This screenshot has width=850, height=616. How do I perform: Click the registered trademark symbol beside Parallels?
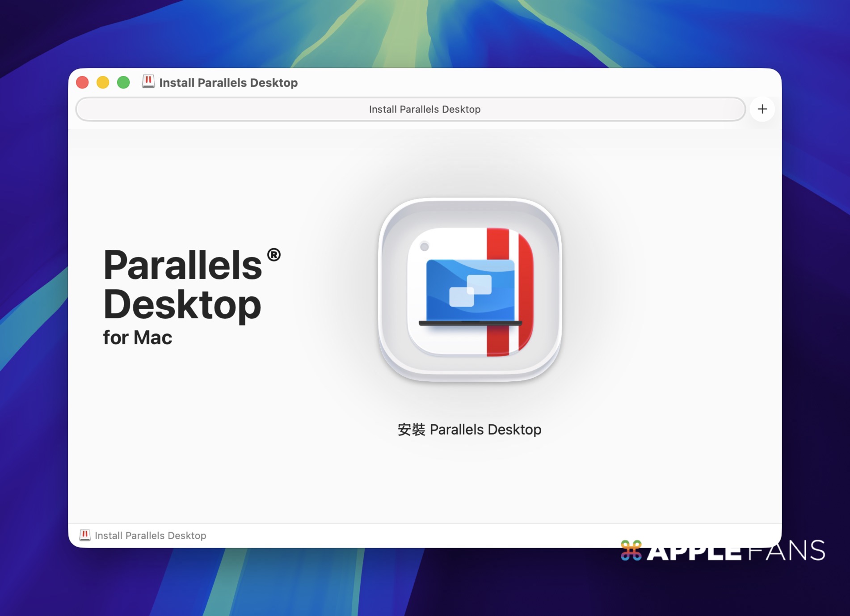point(274,255)
